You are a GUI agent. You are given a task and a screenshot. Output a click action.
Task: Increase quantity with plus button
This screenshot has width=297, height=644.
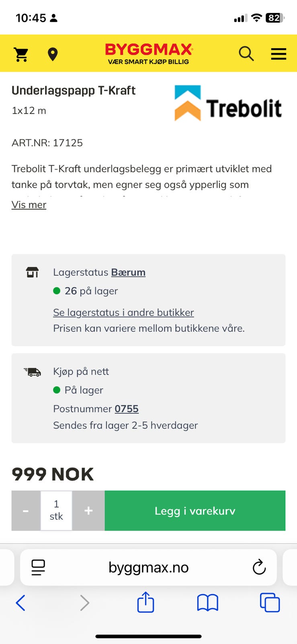88,511
